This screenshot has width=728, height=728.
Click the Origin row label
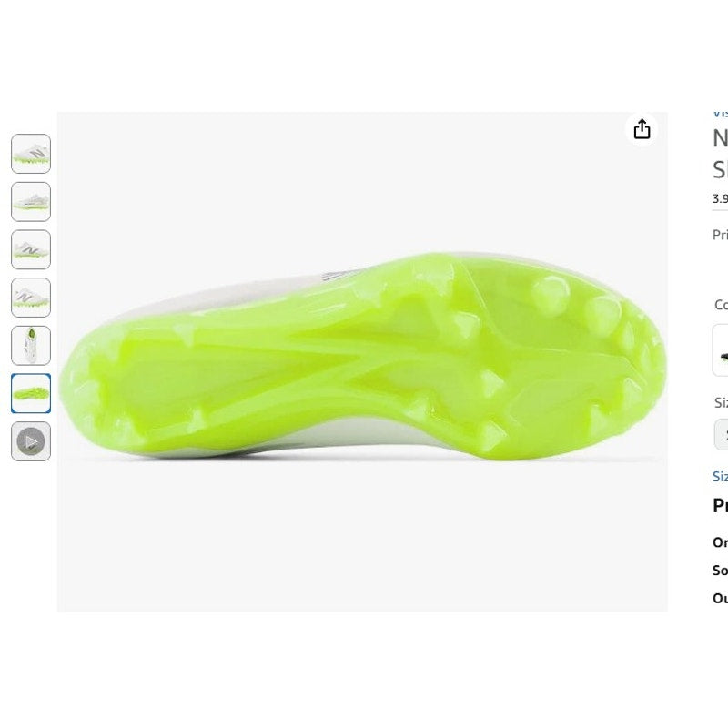tap(720, 542)
